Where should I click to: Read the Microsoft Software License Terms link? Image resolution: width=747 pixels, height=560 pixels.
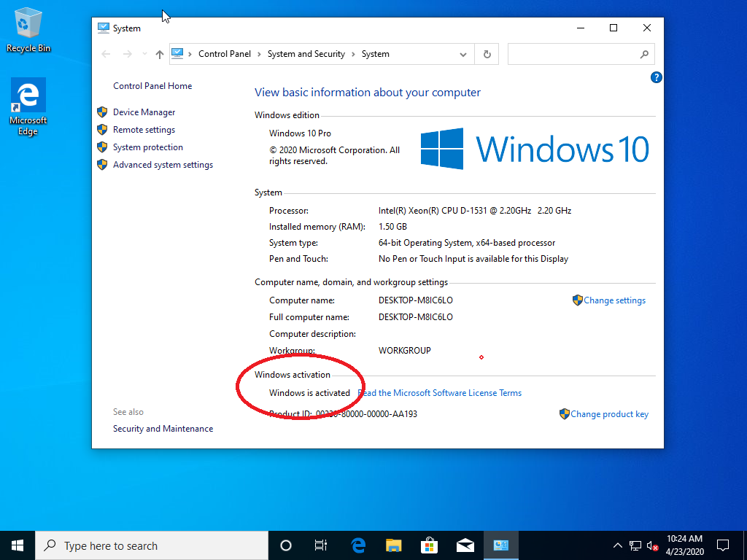click(x=439, y=393)
